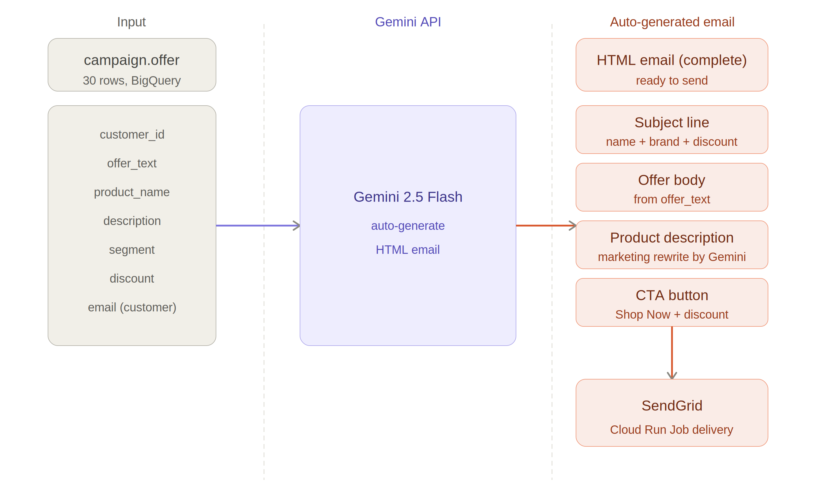Click the CTA button title
Screen dimensions: 816x504
pyautogui.click(x=671, y=296)
